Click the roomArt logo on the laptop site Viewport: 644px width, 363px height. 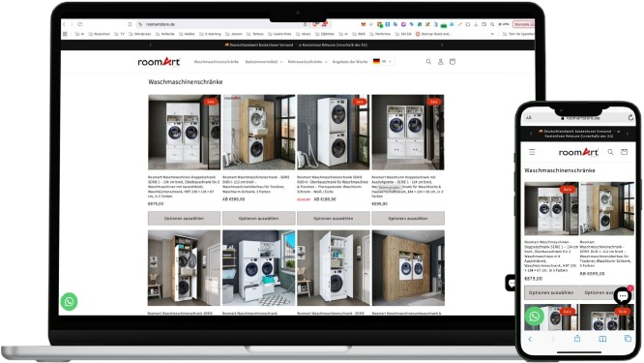[159, 62]
